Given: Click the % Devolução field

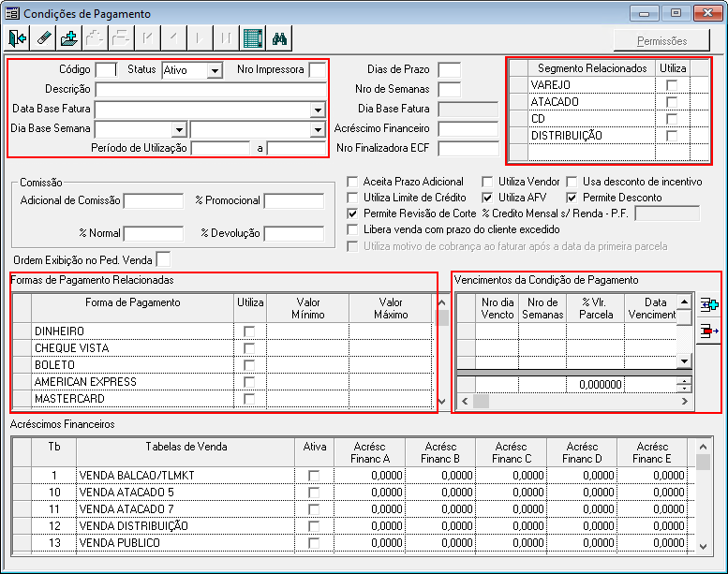Looking at the screenshot, I should 294,234.
